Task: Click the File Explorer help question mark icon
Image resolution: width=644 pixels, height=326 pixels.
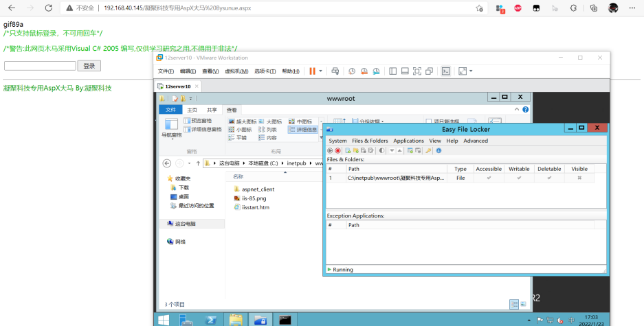Action: pyautogui.click(x=525, y=110)
